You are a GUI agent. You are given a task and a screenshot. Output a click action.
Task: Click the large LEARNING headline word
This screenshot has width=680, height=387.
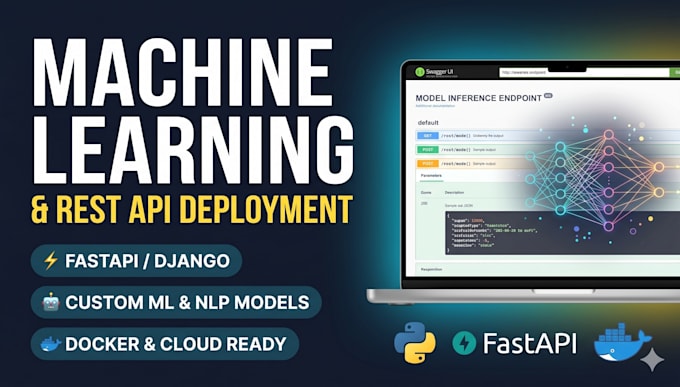pyautogui.click(x=193, y=149)
